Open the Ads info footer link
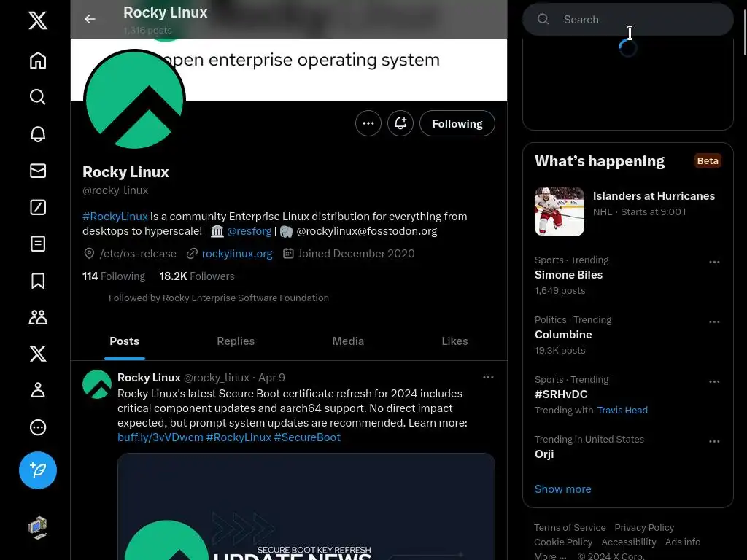The width and height of the screenshot is (747, 560). point(683,542)
